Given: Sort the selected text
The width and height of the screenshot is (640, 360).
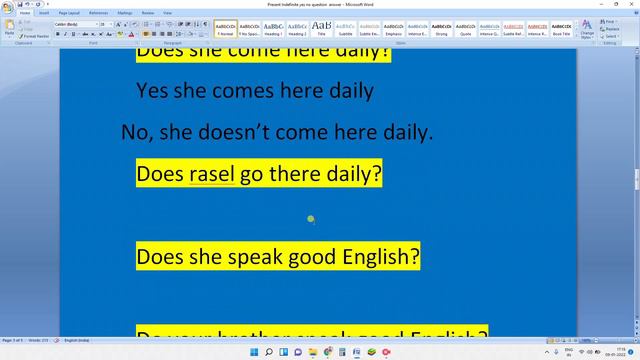Looking at the screenshot, I should 197,24.
